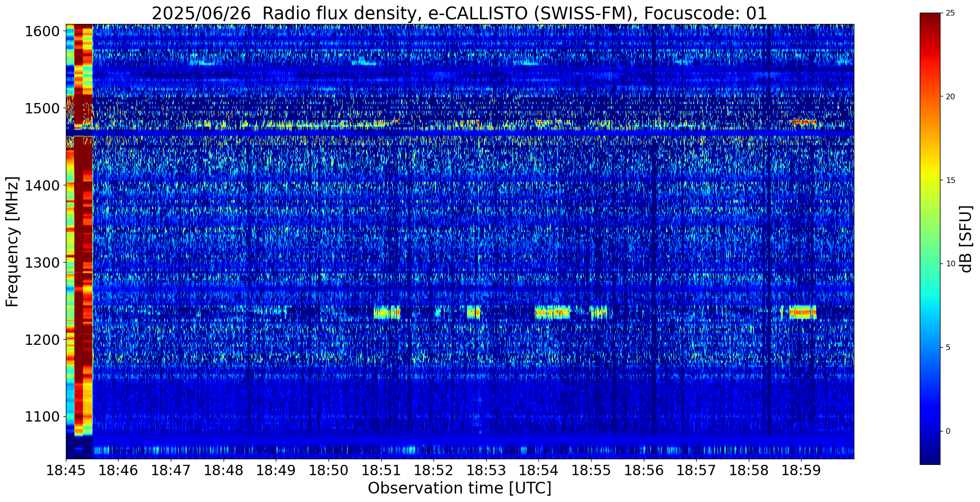This screenshot has height=502, width=980.
Task: Click the orange burst at 18:59 near 1235 MHz
Action: coord(803,312)
